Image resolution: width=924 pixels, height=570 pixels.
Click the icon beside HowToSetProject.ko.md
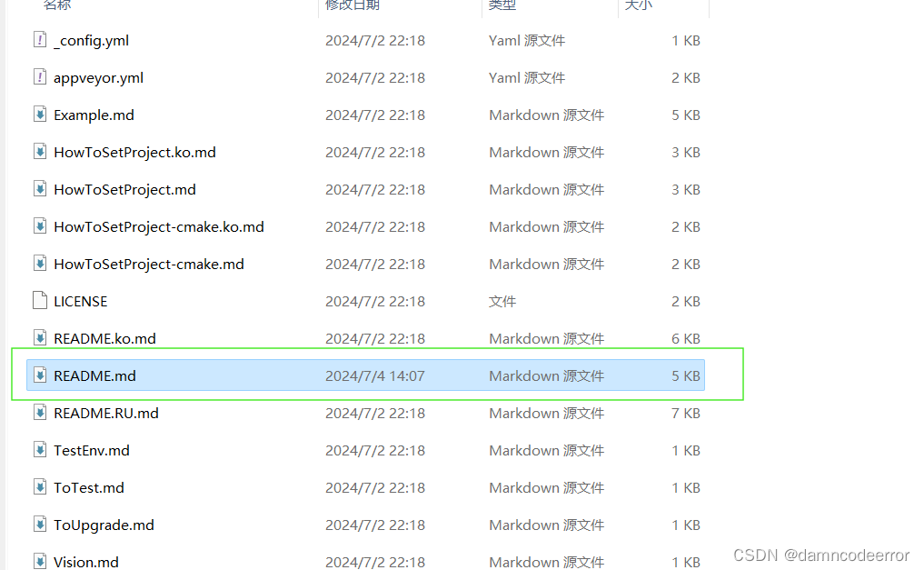38,152
